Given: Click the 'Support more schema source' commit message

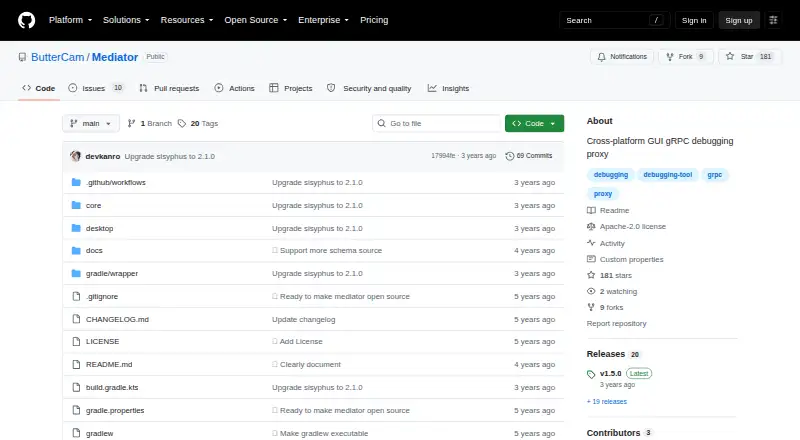Looking at the screenshot, I should pyautogui.click(x=331, y=251).
